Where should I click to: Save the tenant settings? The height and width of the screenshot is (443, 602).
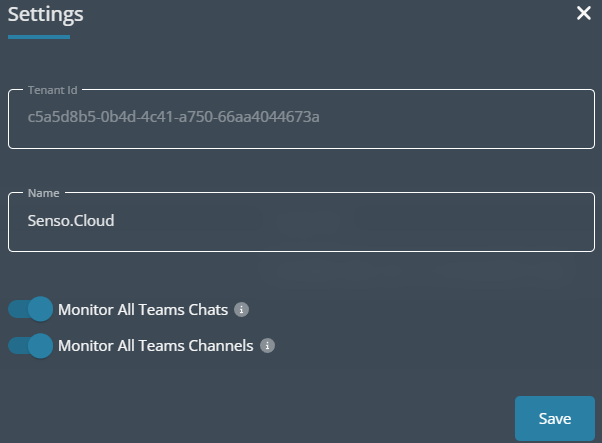(555, 418)
